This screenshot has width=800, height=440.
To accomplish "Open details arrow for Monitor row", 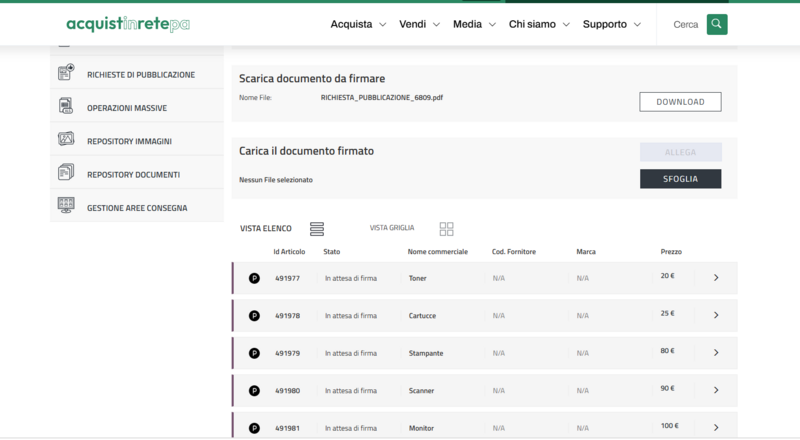I will click(x=716, y=428).
